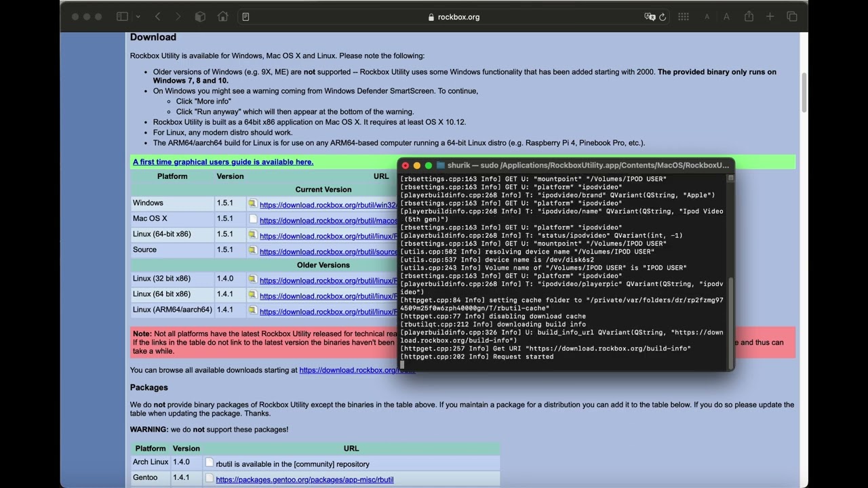Select the 'disabling download cache' terminal line
868x488 pixels.
(493, 316)
